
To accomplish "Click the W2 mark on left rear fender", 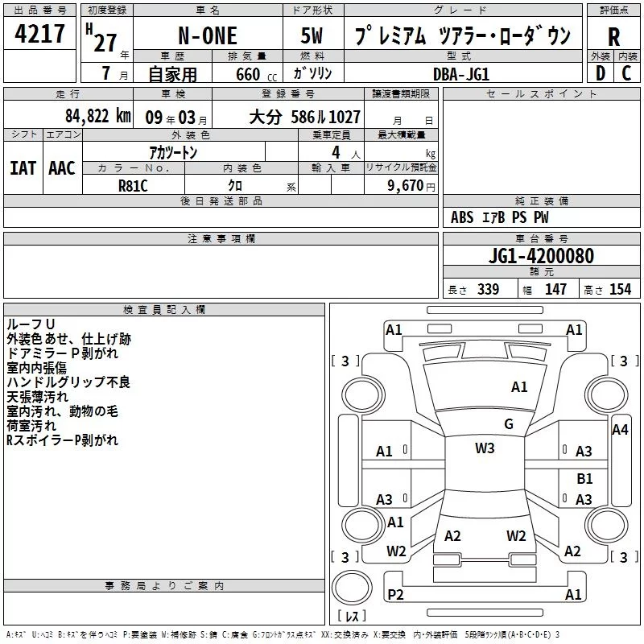I will 396,551.
